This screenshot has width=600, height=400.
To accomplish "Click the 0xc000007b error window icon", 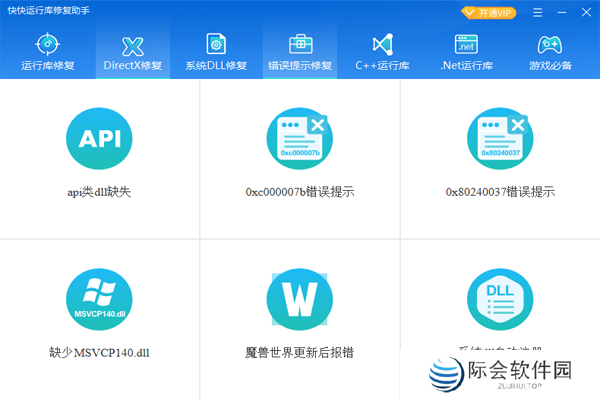I will pyautogui.click(x=300, y=139).
